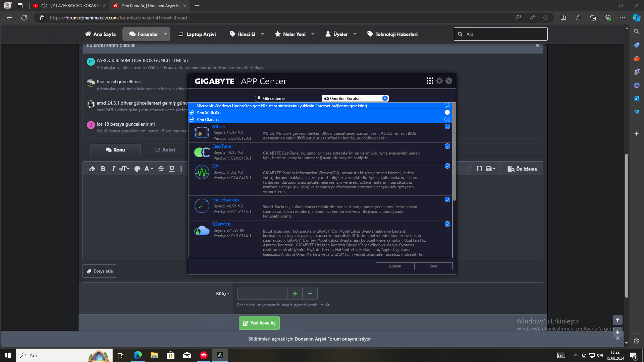The width and height of the screenshot is (644, 362).
Task: Click the GService cloud icon
Action: click(x=202, y=230)
